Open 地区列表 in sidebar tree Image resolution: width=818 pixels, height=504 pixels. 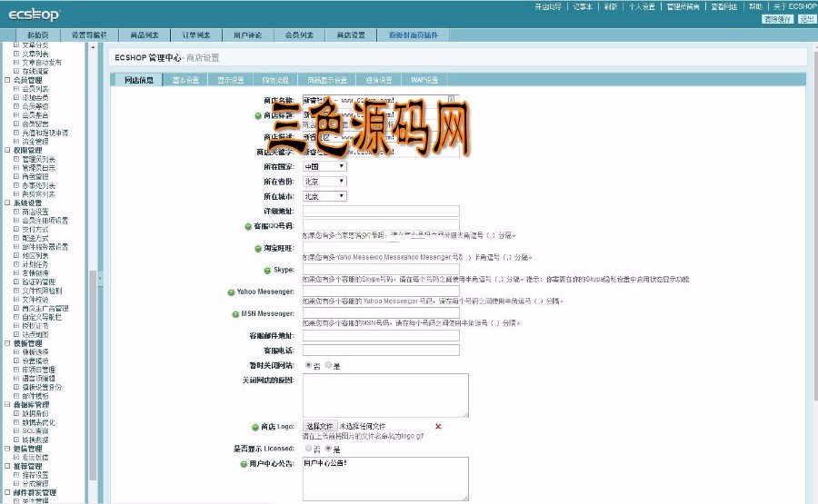(35, 255)
